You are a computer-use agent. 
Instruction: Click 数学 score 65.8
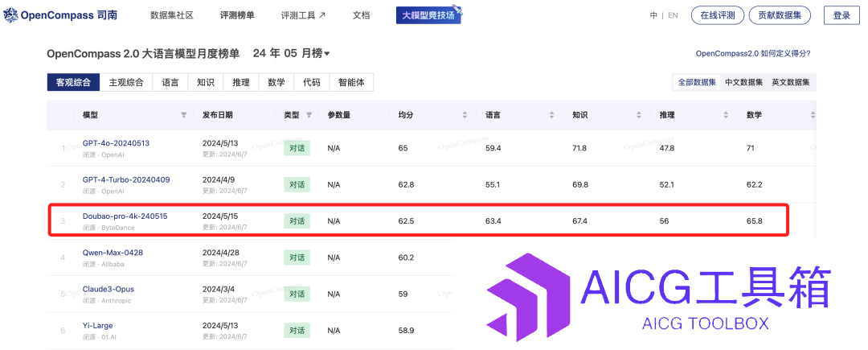pyautogui.click(x=755, y=221)
